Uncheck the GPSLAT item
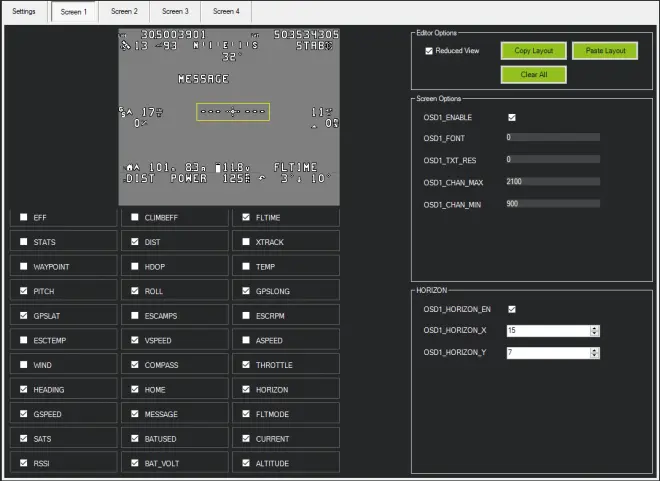Image resolution: width=660 pixels, height=481 pixels. 24,315
